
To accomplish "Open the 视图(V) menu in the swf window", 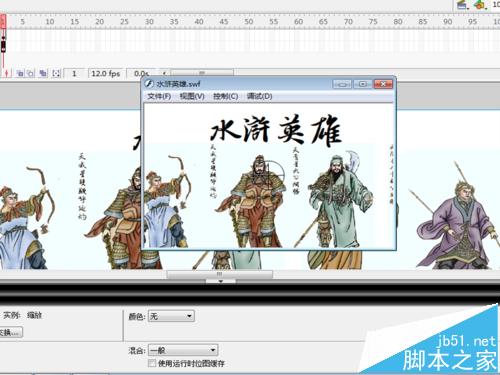I will [192, 96].
